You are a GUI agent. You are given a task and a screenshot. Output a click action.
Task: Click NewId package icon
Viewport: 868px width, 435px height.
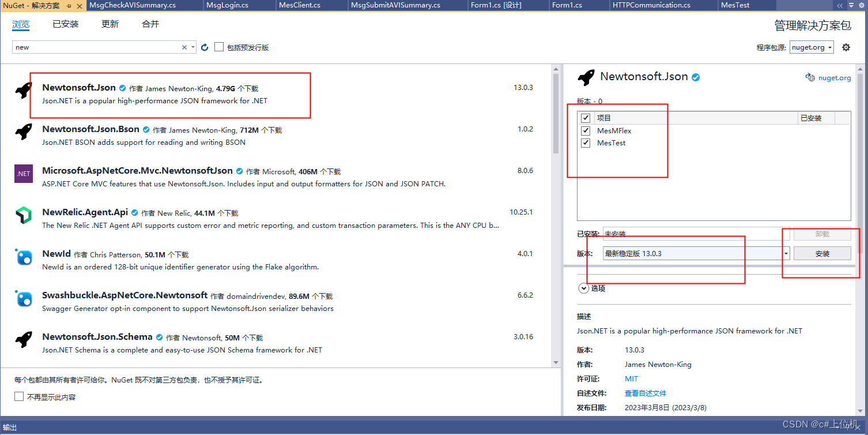point(24,257)
